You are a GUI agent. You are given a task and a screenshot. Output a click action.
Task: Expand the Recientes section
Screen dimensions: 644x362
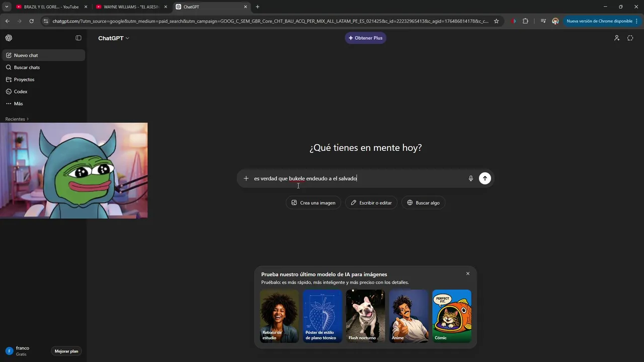(17, 119)
